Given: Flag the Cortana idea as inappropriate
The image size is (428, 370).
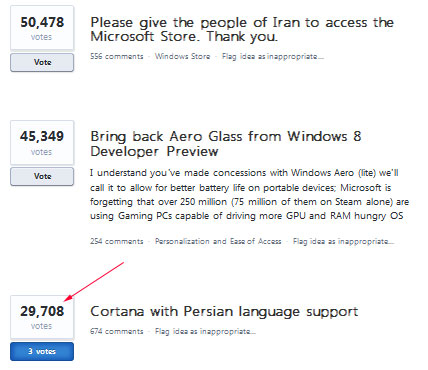Looking at the screenshot, I should (205, 331).
